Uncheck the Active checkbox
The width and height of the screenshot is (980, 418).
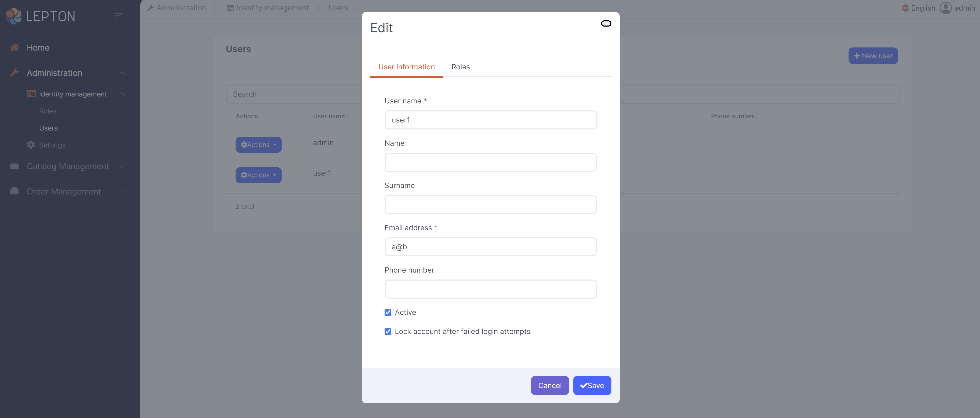388,312
